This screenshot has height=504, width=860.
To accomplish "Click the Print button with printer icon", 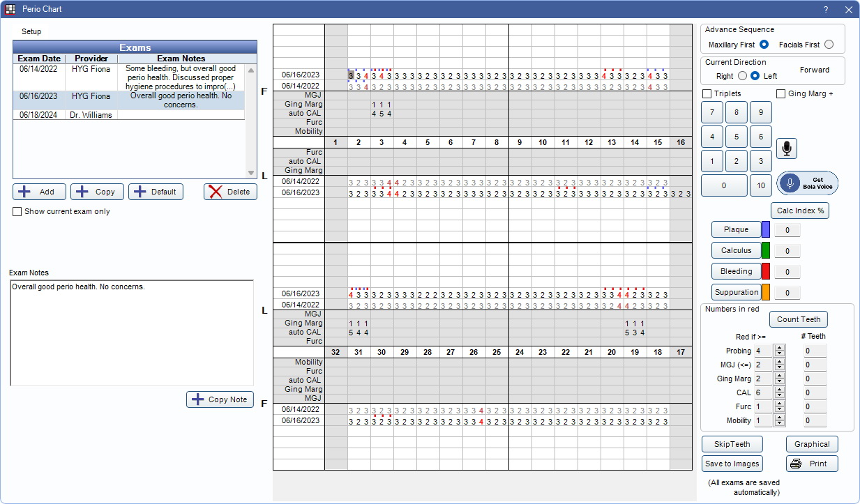I will click(812, 464).
